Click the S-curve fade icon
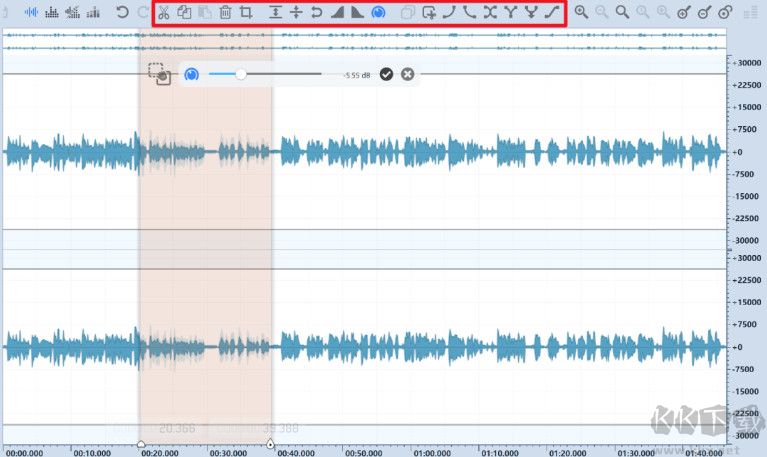767x457 pixels. [x=552, y=12]
